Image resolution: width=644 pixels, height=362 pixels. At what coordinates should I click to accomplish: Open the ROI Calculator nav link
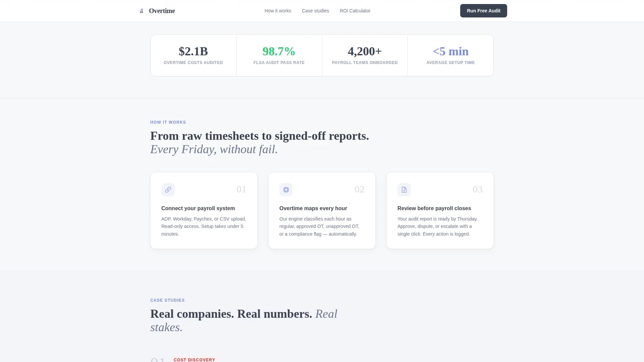tap(355, 11)
